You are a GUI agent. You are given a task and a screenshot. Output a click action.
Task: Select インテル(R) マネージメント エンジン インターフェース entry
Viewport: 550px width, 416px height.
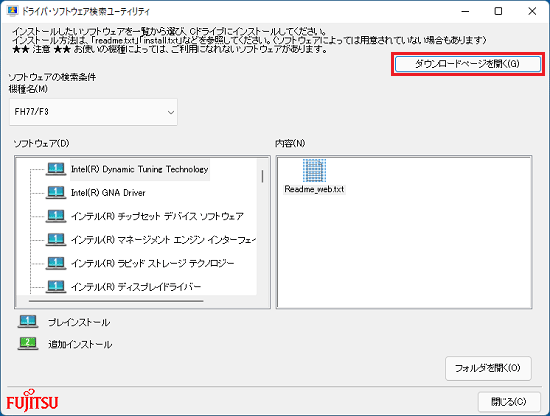(163, 240)
